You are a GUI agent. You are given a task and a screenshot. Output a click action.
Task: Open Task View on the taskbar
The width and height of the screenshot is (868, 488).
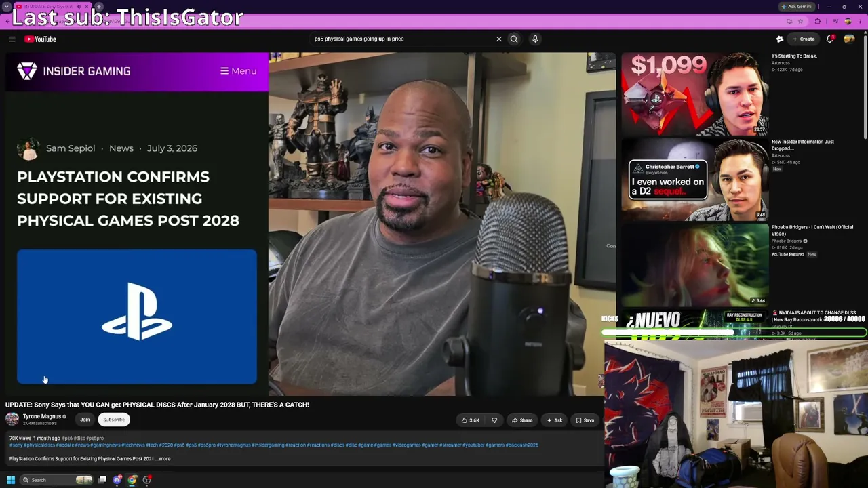pyautogui.click(x=102, y=480)
